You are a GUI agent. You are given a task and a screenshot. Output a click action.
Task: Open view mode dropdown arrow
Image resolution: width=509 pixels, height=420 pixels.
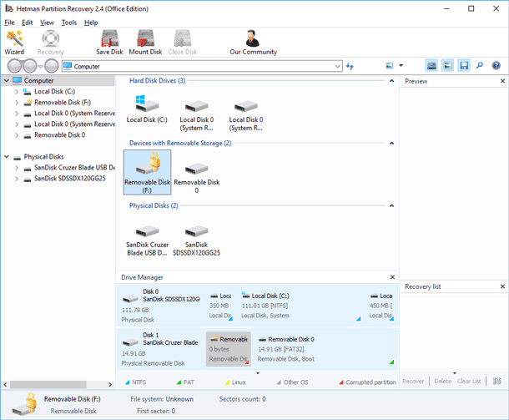pyautogui.click(x=401, y=66)
